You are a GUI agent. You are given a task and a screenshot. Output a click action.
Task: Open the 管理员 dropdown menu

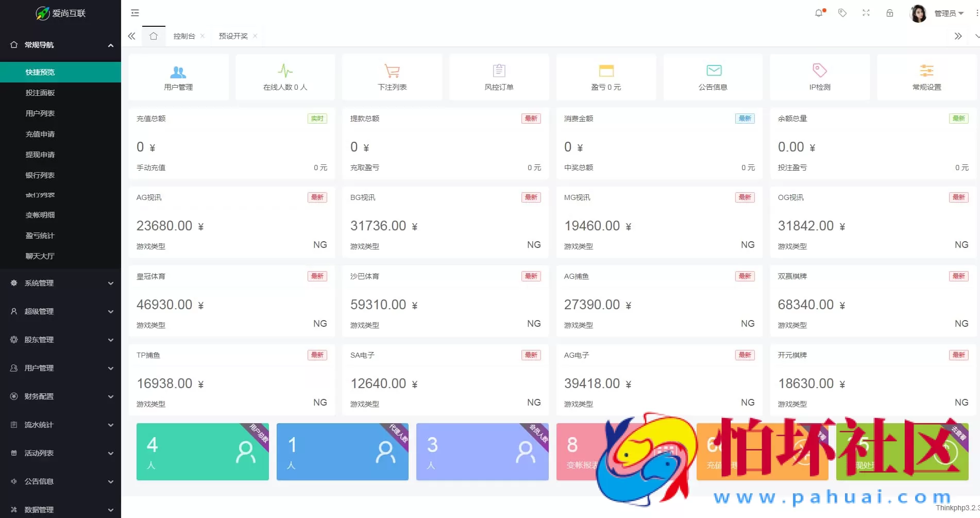[x=948, y=13]
